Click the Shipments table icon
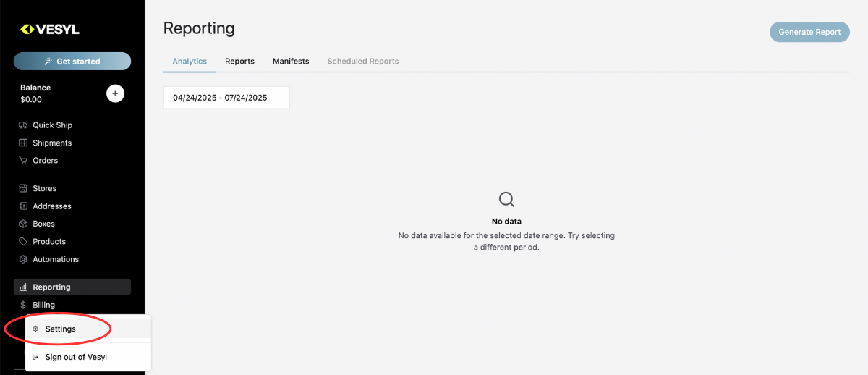868x375 pixels. (x=23, y=143)
